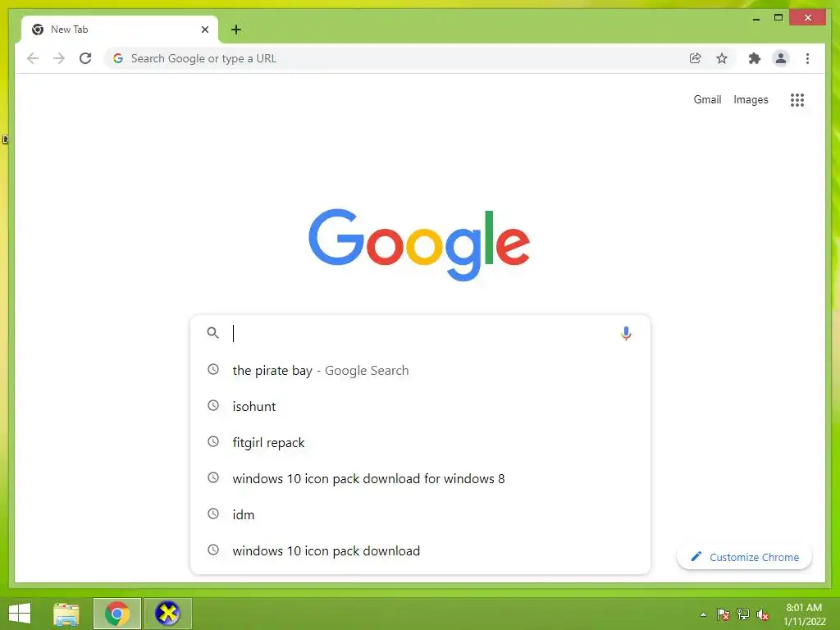Open the Google apps grid
Image resolution: width=840 pixels, height=630 pixels.
click(797, 99)
